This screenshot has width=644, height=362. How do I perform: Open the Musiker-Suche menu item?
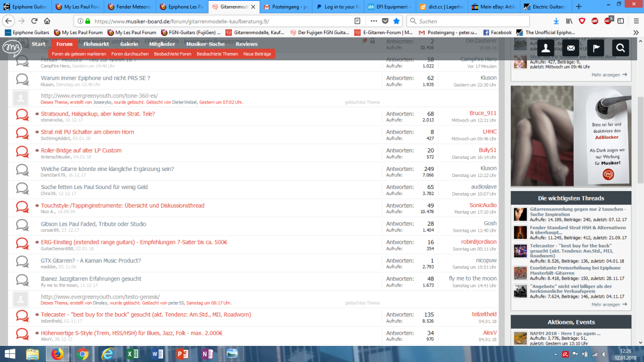205,44
